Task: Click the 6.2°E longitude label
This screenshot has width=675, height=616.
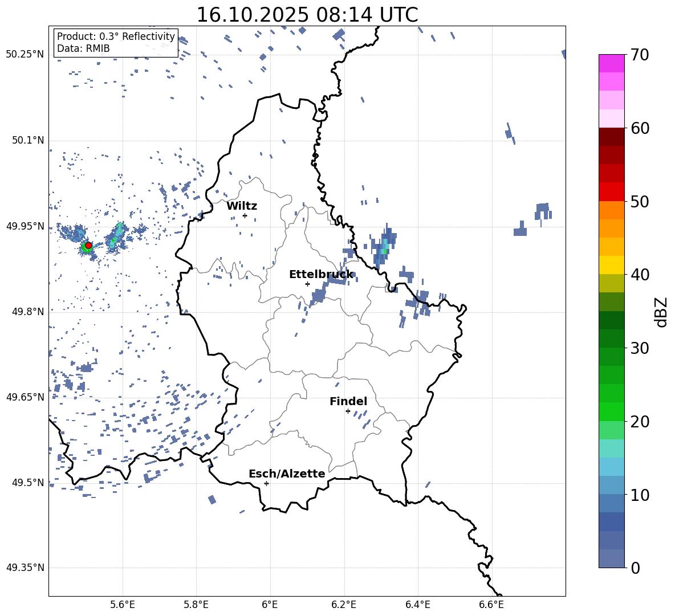Action: click(344, 605)
